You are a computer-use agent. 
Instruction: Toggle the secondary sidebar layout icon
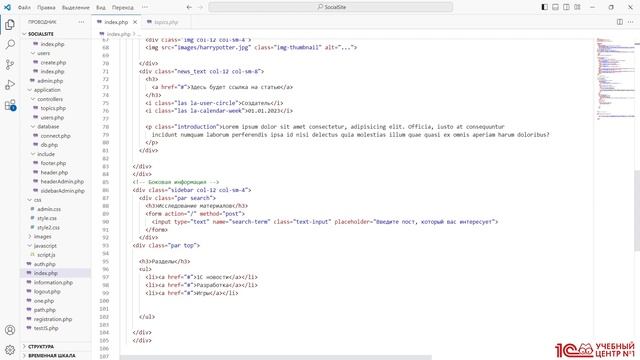567,7
